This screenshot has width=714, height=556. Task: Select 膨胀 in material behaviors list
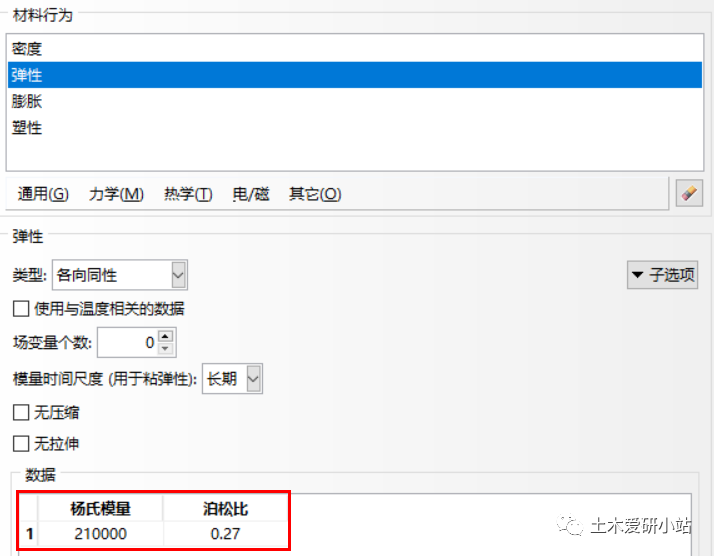coord(355,101)
